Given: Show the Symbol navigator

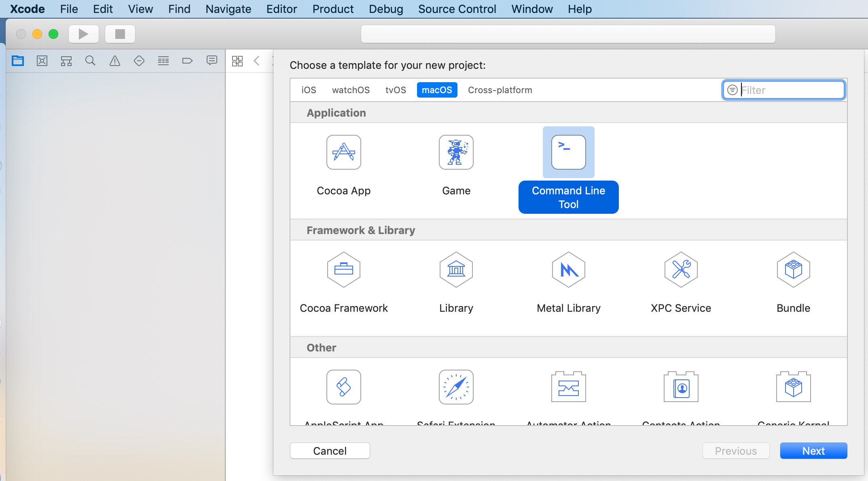Looking at the screenshot, I should point(66,61).
